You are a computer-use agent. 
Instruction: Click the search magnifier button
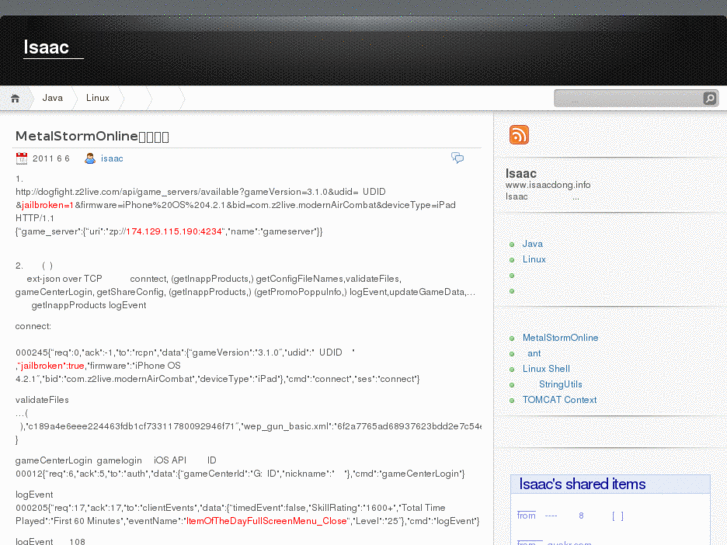click(709, 98)
